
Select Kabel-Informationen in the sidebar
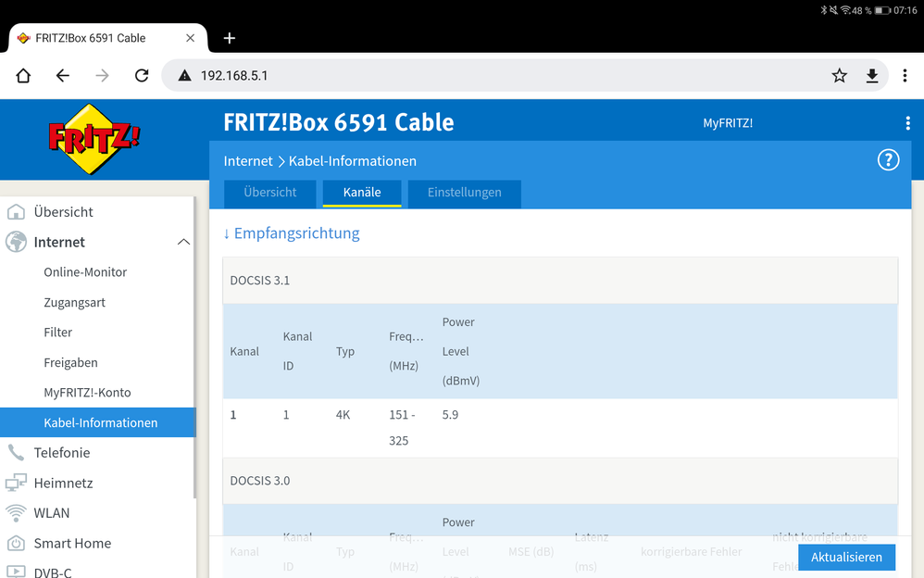(97, 422)
